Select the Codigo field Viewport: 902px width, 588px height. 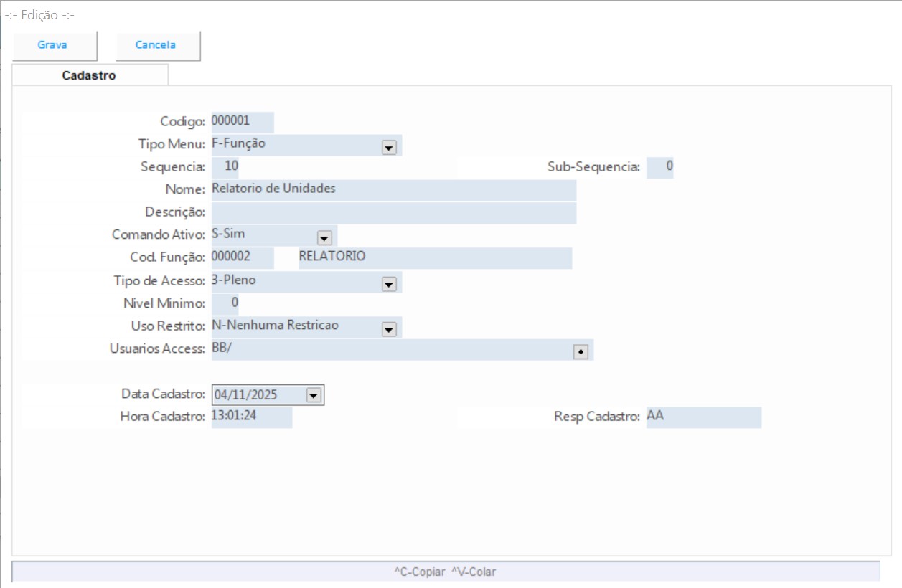[242, 122]
